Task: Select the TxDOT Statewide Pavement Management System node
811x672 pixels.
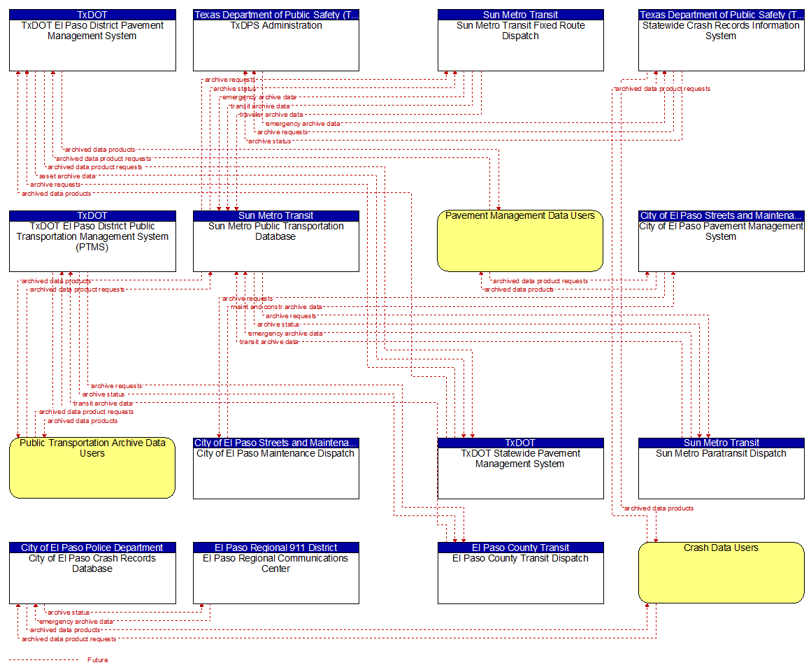Action: [x=521, y=469]
